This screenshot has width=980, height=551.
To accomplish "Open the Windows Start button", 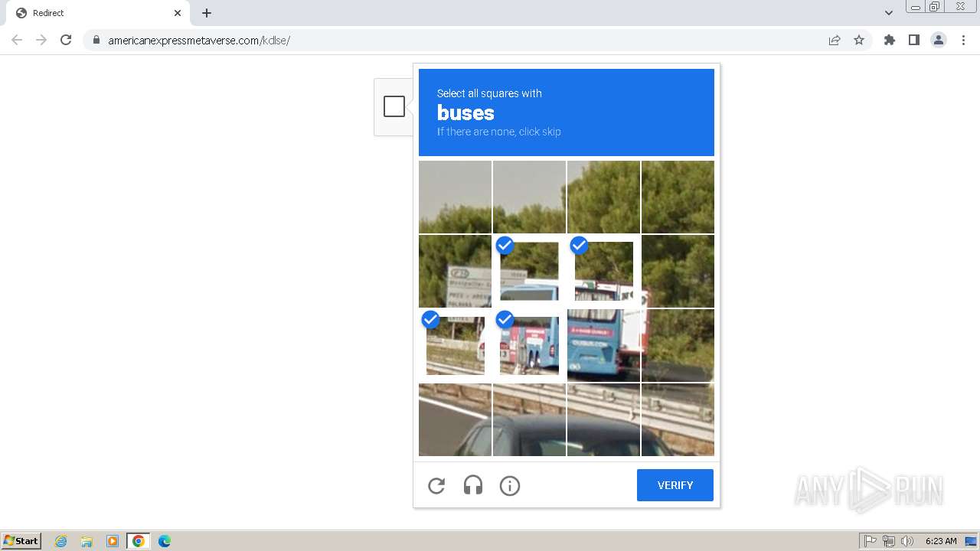I will point(21,541).
